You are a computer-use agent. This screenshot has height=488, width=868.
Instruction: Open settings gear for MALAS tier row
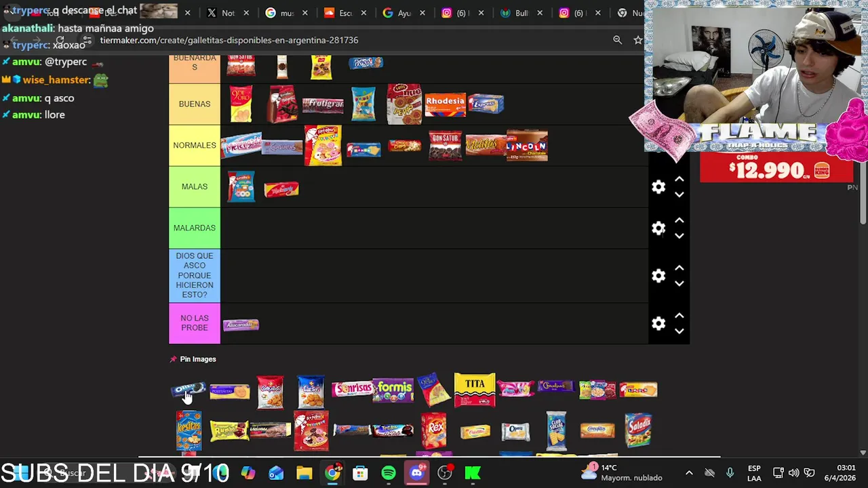pos(658,187)
